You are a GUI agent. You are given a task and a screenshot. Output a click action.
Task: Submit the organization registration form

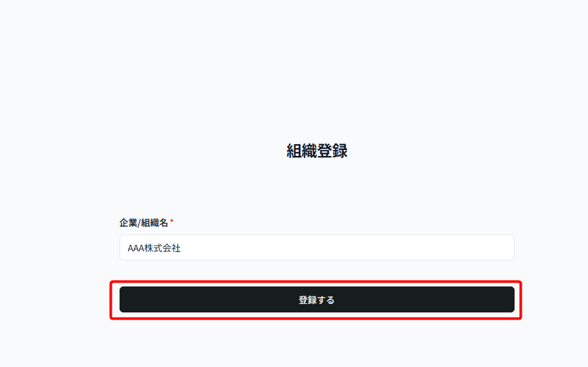[x=317, y=299]
